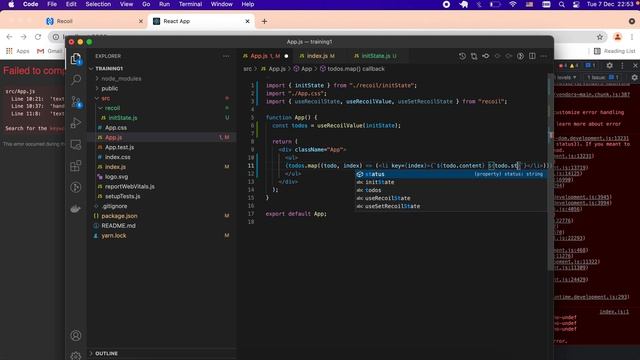
Task: Close the React App Chrome tab
Action: 247,21
